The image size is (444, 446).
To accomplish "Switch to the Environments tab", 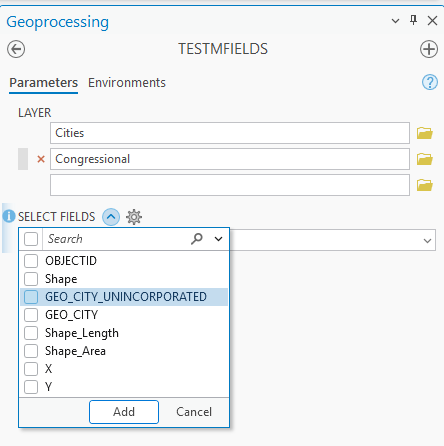I will (x=127, y=83).
